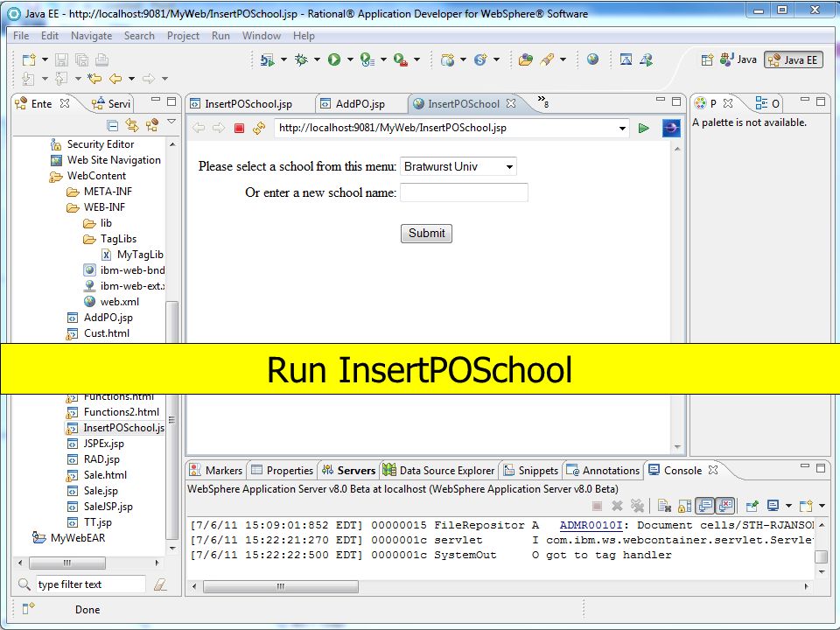
Task: Close the Console view tab
Action: (x=712, y=470)
